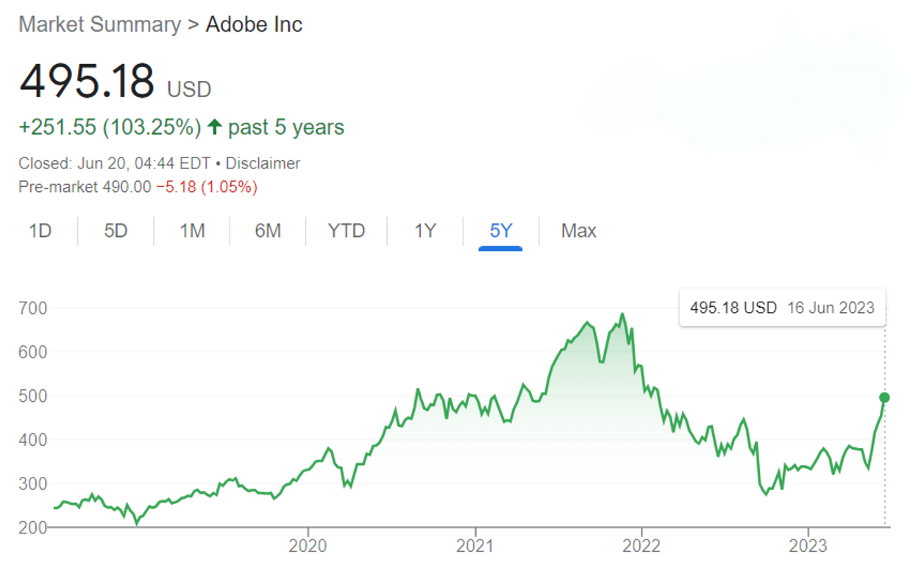Image resolution: width=924 pixels, height=571 pixels.
Task: Click the 495.18 USD chart tooltip
Action: pos(782,308)
